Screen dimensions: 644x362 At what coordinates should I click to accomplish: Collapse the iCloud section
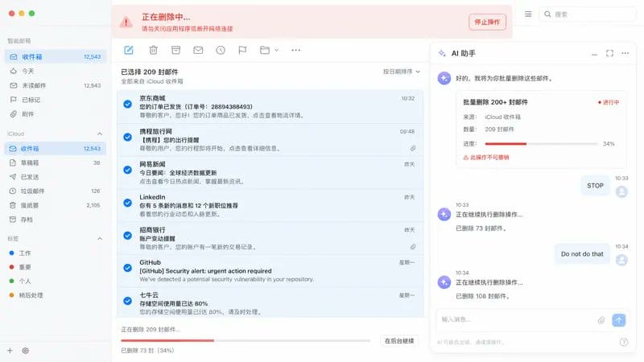[x=99, y=134]
